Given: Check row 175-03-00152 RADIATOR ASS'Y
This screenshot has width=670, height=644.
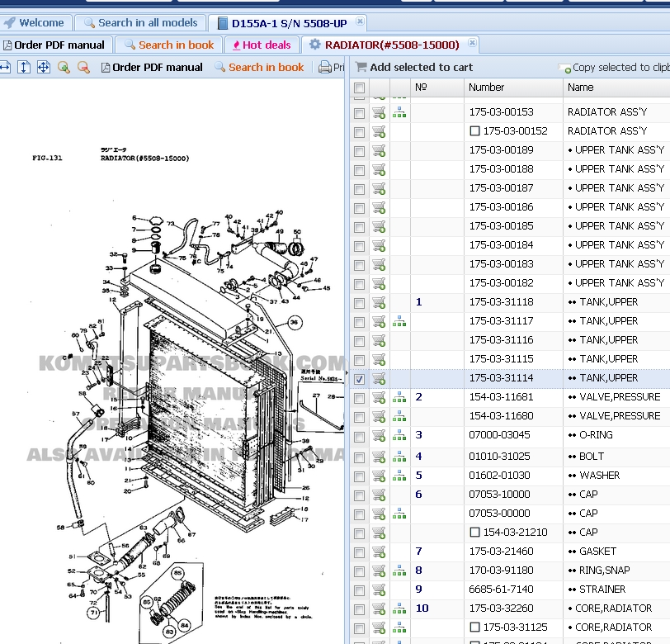Looking at the screenshot, I should coord(360,132).
